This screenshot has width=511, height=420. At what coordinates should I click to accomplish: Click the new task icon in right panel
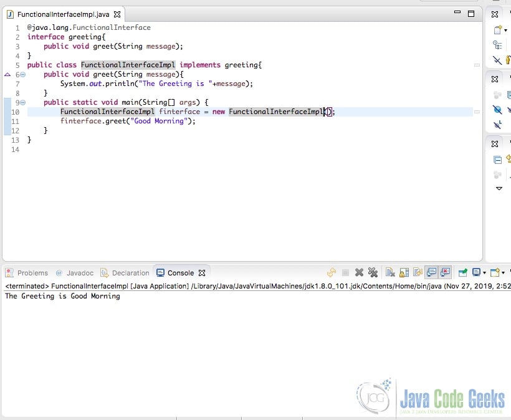pyautogui.click(x=498, y=30)
